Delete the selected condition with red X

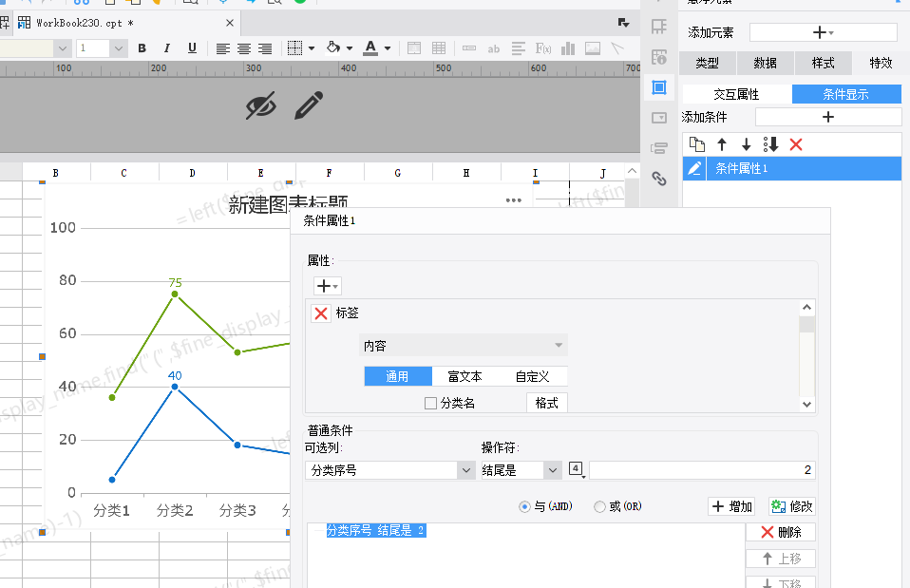tap(796, 144)
